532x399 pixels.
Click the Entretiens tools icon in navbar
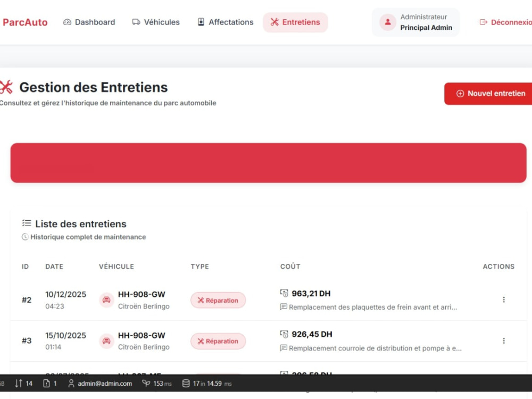click(x=275, y=22)
